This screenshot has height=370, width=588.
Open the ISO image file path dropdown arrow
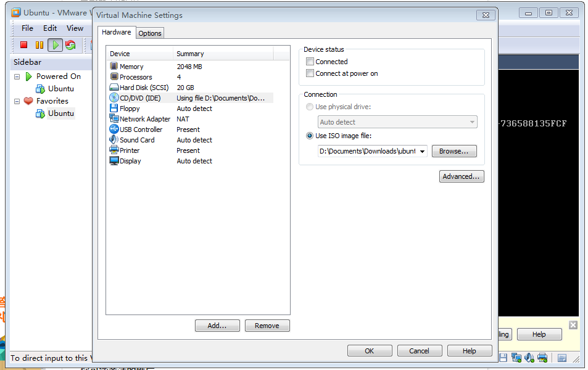pos(422,152)
